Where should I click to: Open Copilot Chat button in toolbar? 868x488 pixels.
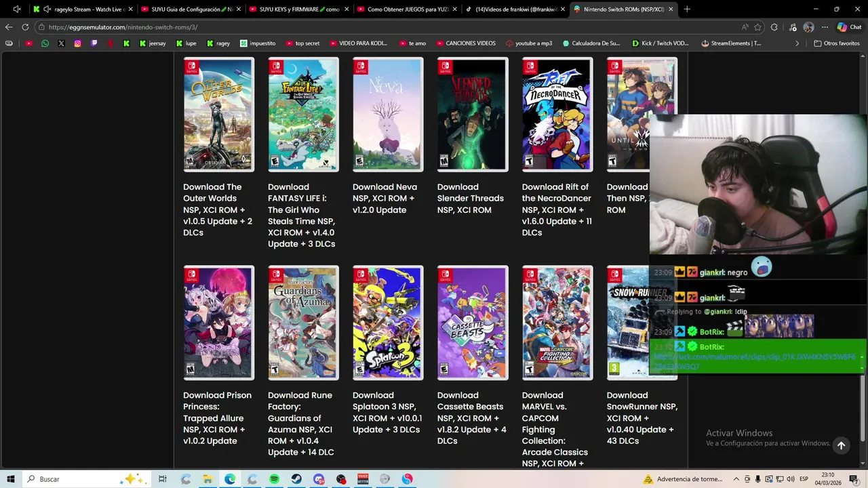pos(849,27)
